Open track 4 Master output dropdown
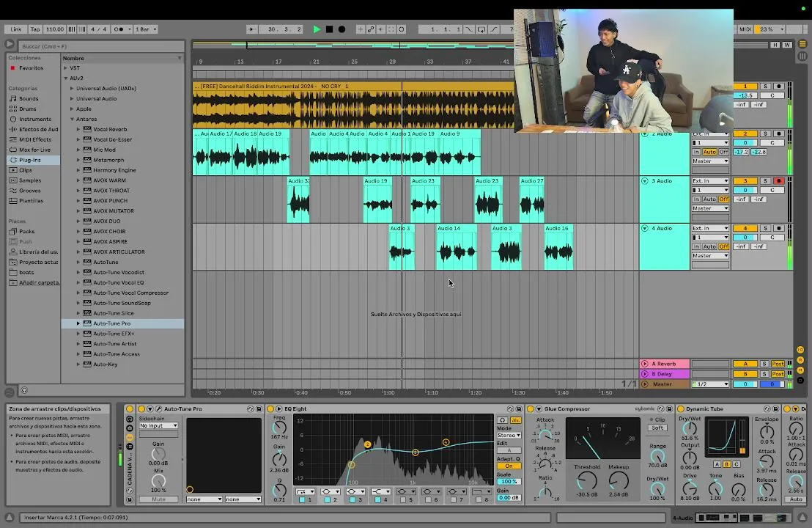 pyautogui.click(x=711, y=255)
